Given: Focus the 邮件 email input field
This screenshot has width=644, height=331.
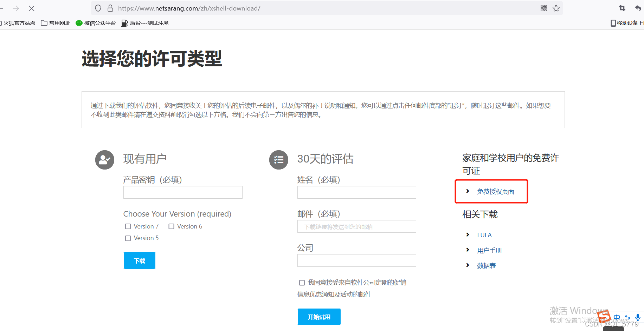Looking at the screenshot, I should (357, 226).
